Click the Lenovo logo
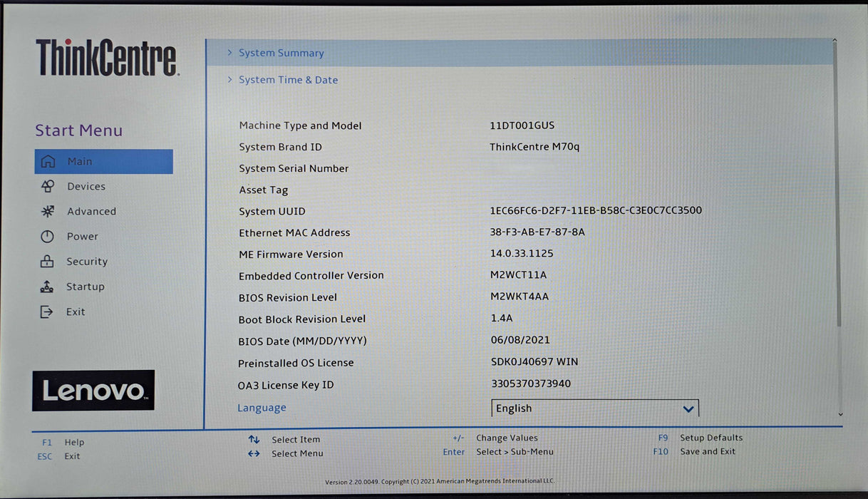The image size is (868, 499). click(x=93, y=391)
